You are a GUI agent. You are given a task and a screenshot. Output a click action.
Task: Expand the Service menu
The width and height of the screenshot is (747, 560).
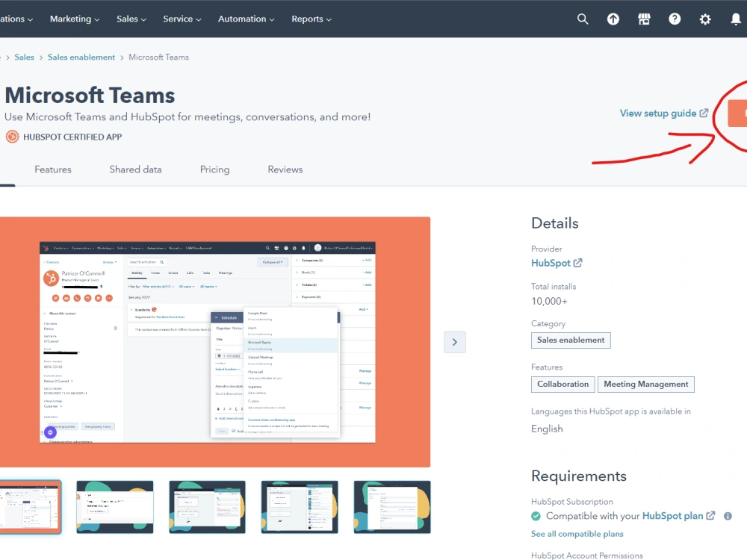(x=182, y=19)
